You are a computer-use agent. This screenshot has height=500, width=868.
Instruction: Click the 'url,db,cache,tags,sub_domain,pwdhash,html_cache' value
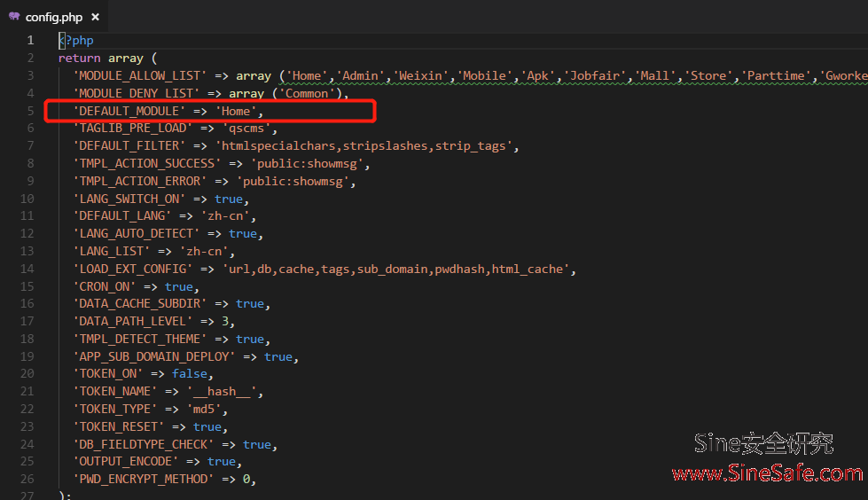coord(395,270)
